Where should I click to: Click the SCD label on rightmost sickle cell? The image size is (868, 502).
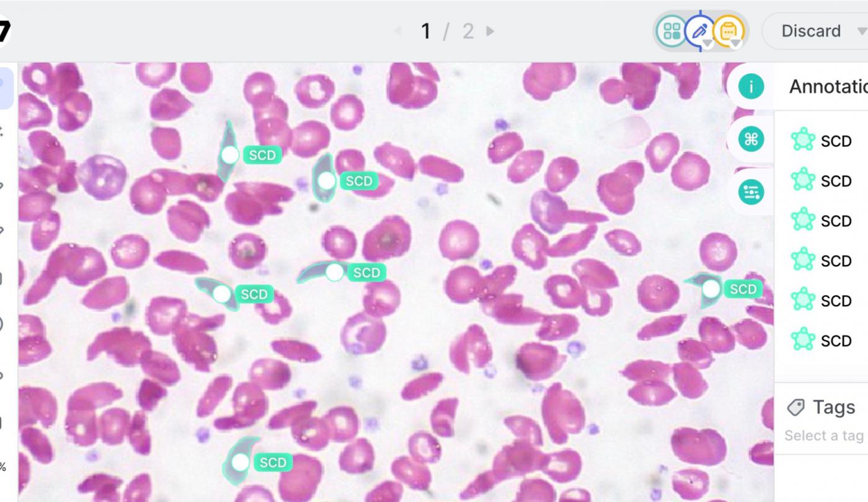743,289
